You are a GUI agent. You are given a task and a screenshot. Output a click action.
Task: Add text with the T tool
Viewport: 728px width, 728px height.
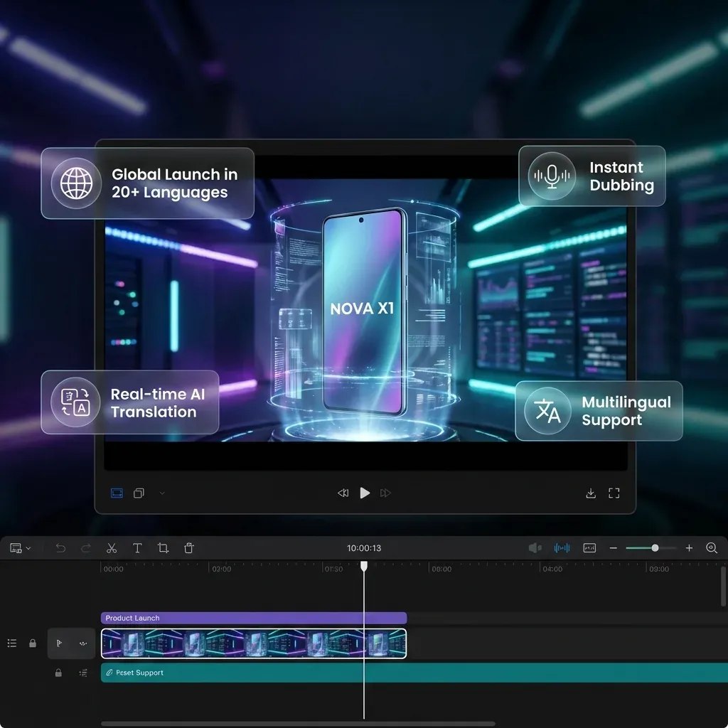pyautogui.click(x=137, y=548)
